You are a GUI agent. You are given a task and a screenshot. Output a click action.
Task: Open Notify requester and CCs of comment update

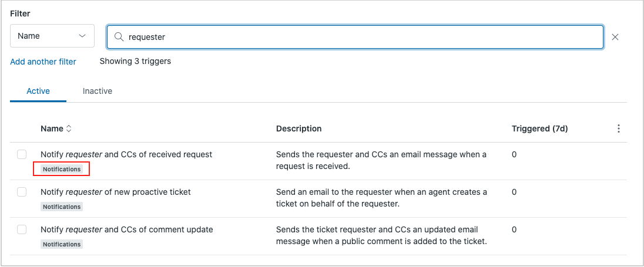tap(126, 229)
